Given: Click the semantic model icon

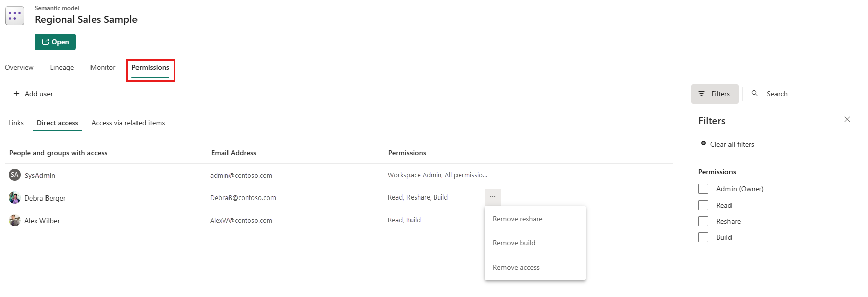Looking at the screenshot, I should tap(15, 16).
